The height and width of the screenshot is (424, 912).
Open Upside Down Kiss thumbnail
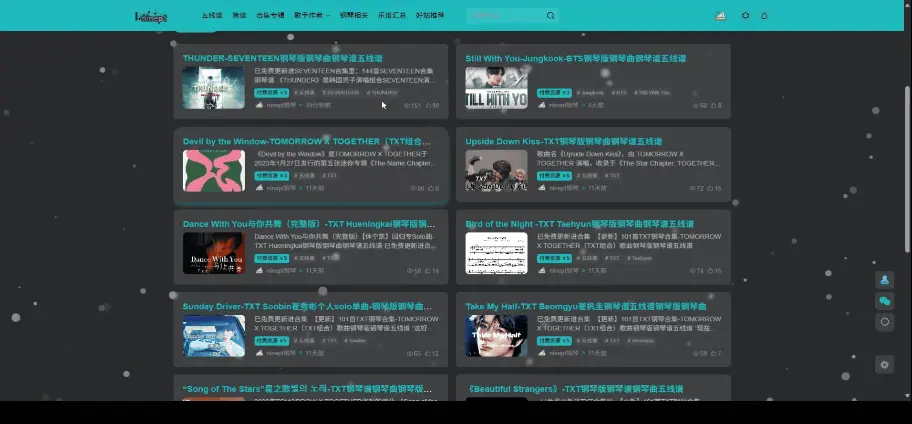coord(496,170)
